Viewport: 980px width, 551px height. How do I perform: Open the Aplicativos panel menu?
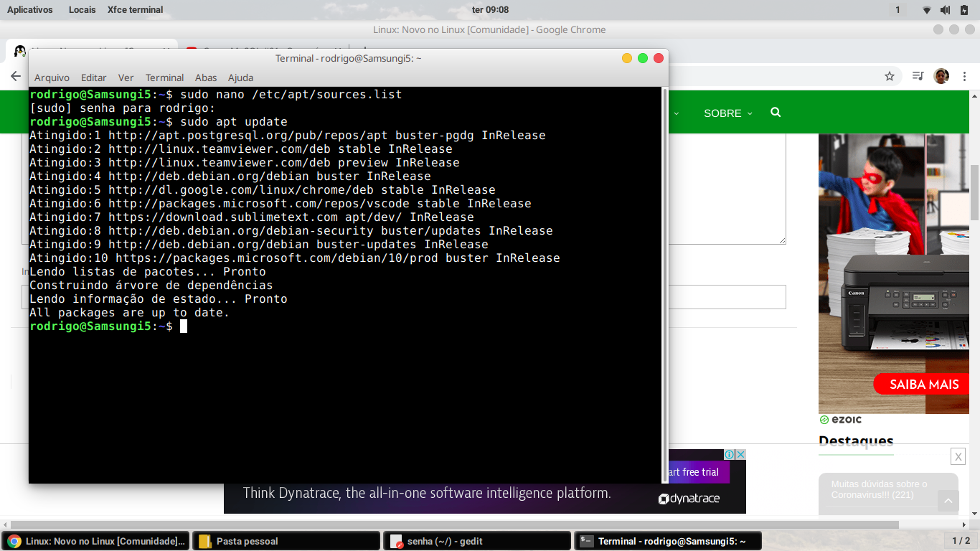[x=30, y=9]
